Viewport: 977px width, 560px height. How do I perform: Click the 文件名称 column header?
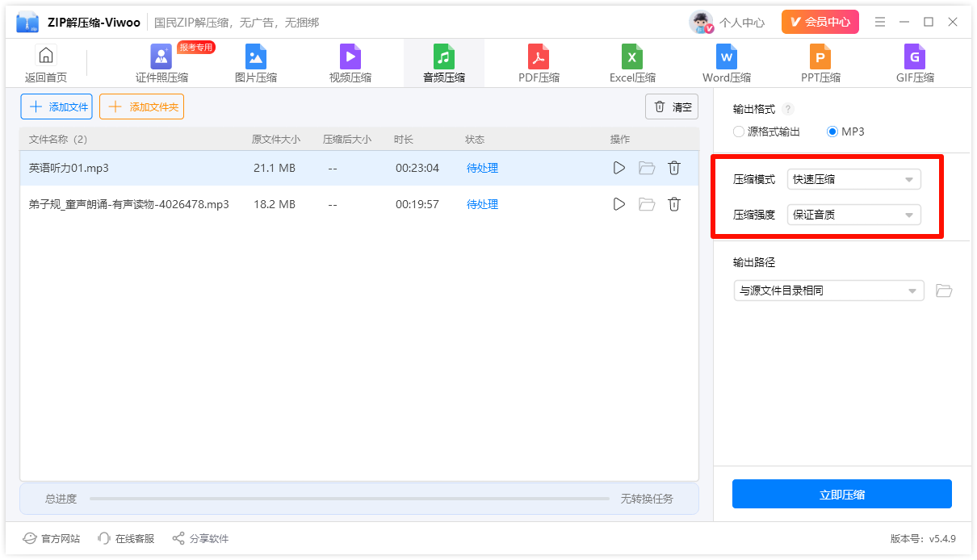tap(58, 140)
